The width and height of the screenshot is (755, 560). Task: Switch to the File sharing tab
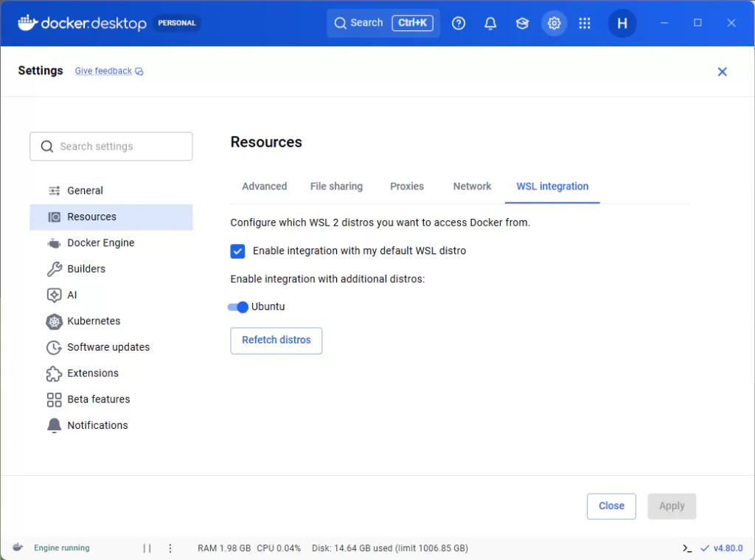click(336, 186)
